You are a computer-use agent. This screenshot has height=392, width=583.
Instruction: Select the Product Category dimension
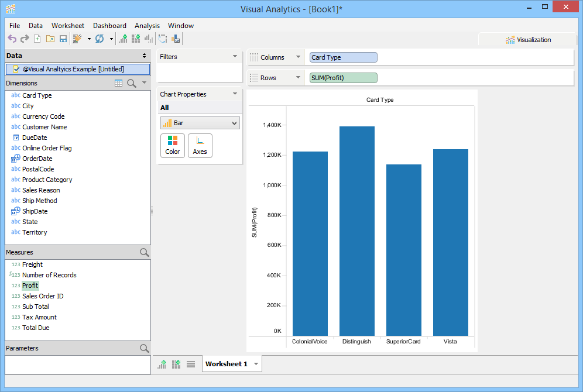click(x=47, y=180)
